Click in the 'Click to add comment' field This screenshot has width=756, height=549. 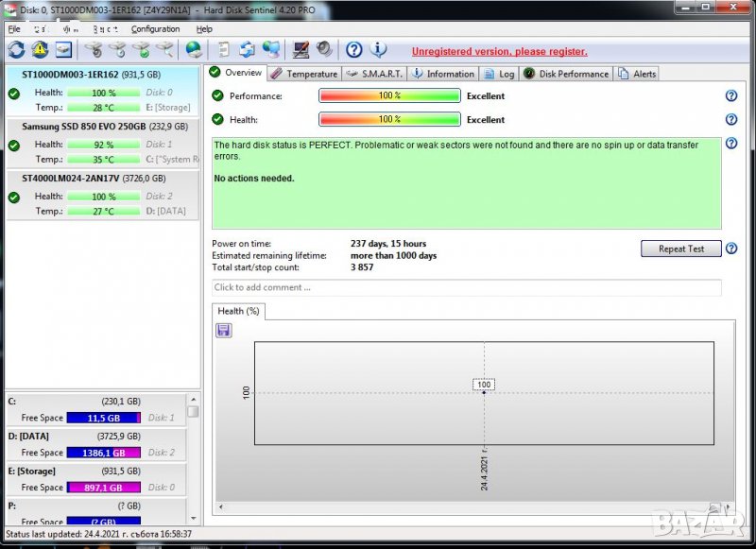click(x=466, y=287)
